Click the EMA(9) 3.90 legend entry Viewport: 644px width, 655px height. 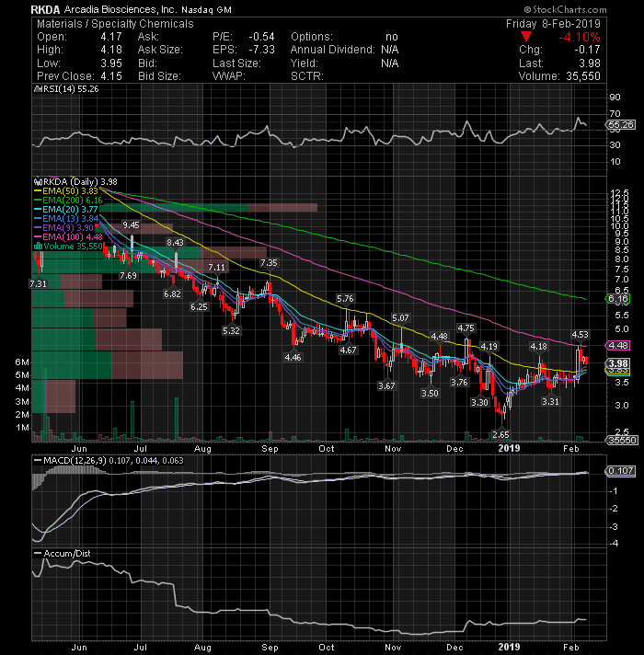pyautogui.click(x=63, y=227)
